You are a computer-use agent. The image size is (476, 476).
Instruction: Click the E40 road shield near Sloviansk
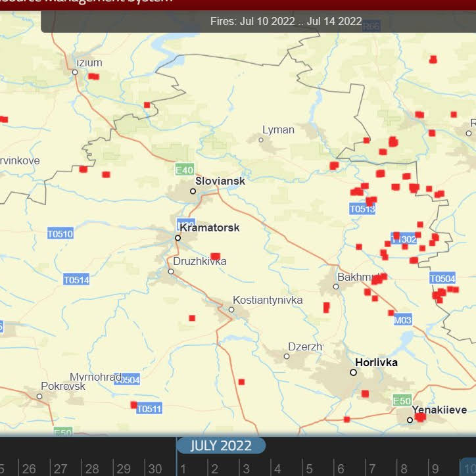pyautogui.click(x=185, y=170)
